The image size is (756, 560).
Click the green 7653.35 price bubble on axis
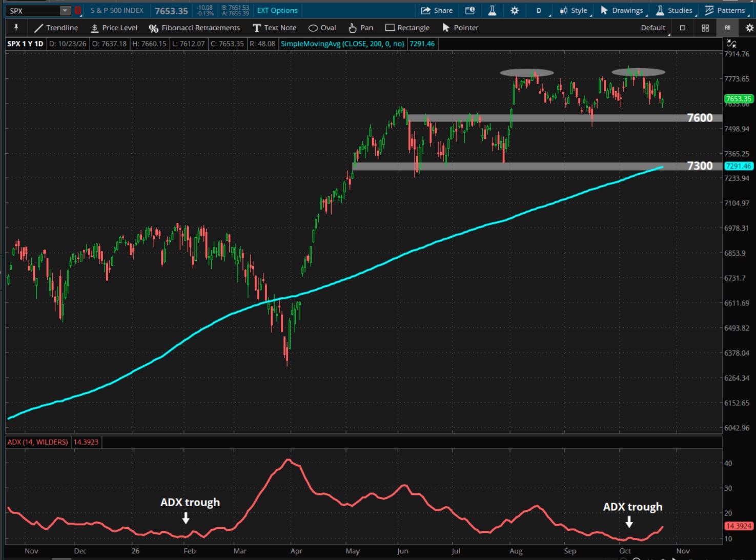click(x=738, y=98)
